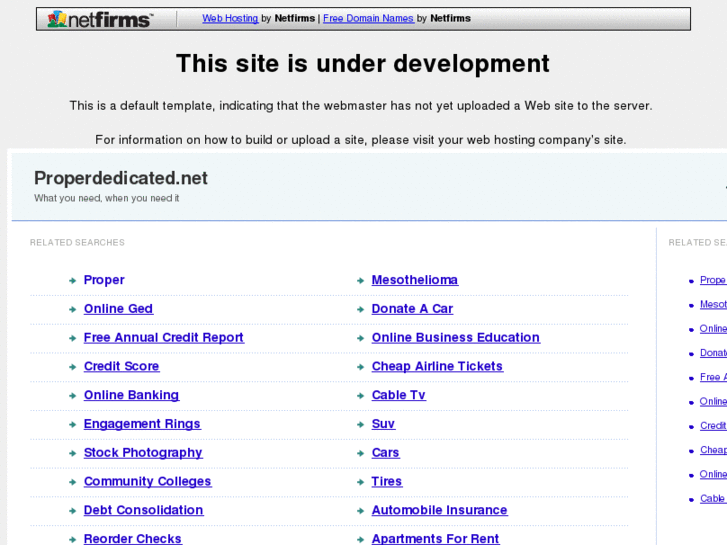Open sidebar Credit link in right column
This screenshot has height=545, width=727.
coord(713,426)
